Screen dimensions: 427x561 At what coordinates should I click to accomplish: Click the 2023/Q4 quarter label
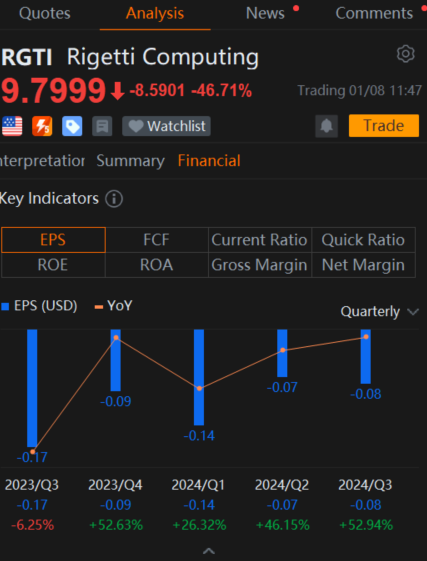pyautogui.click(x=115, y=485)
